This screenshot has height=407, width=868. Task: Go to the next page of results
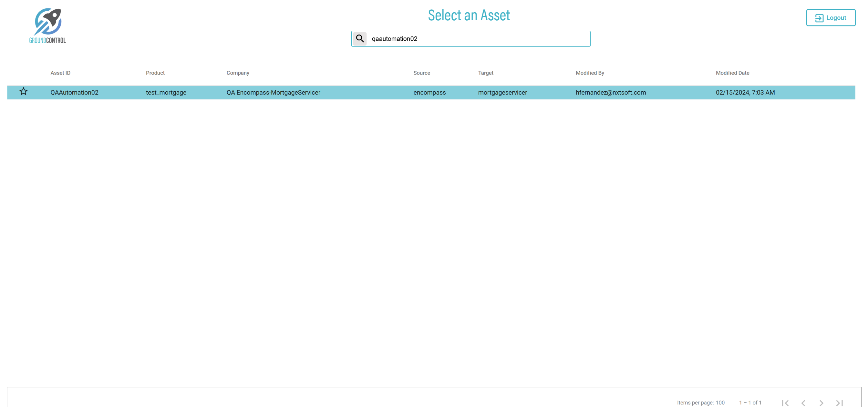821,402
